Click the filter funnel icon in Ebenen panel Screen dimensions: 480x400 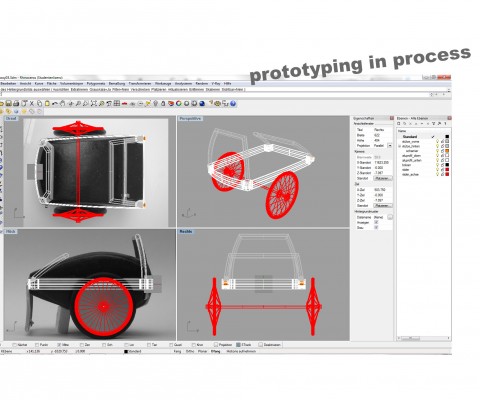[x=433, y=124]
